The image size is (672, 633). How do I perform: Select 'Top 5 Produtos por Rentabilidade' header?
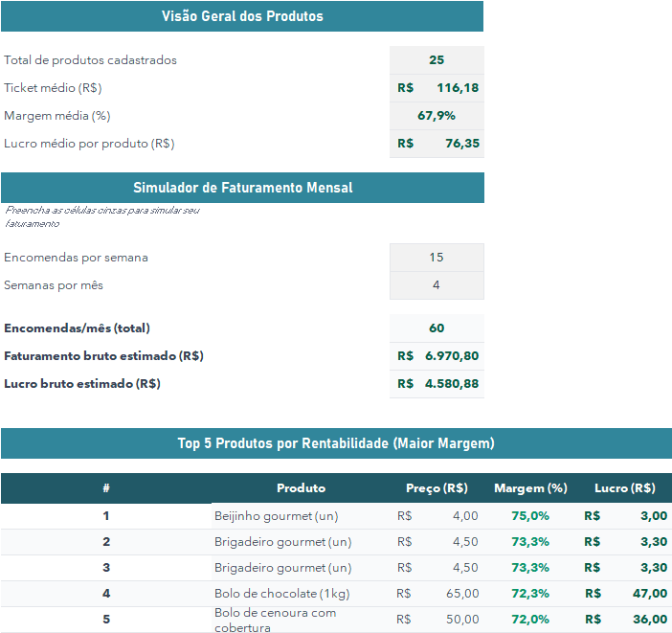coord(336,443)
